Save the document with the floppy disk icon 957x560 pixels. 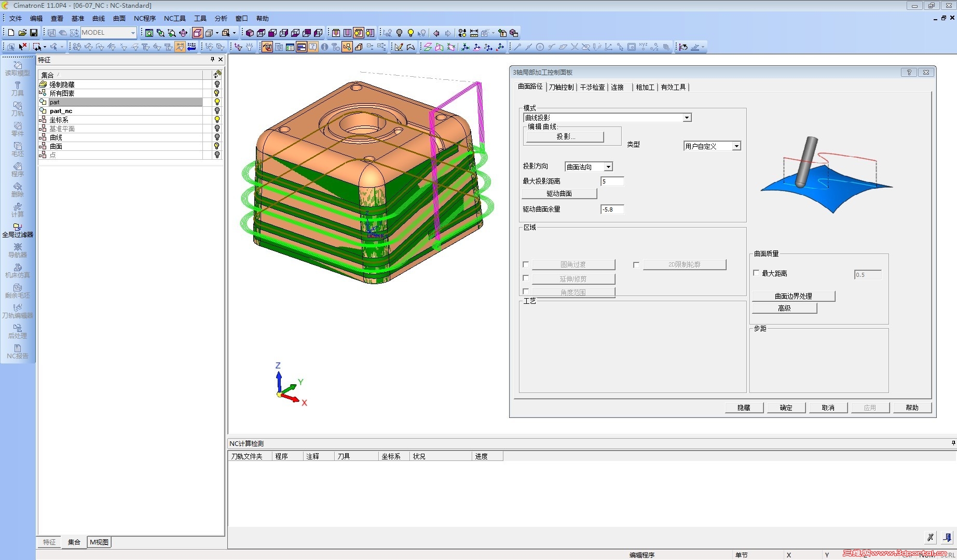(34, 33)
